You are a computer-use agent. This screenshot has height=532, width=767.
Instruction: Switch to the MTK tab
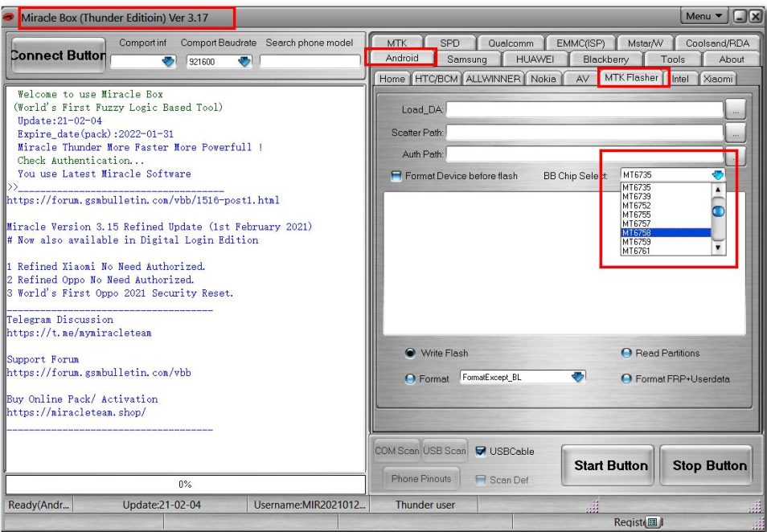(x=396, y=43)
